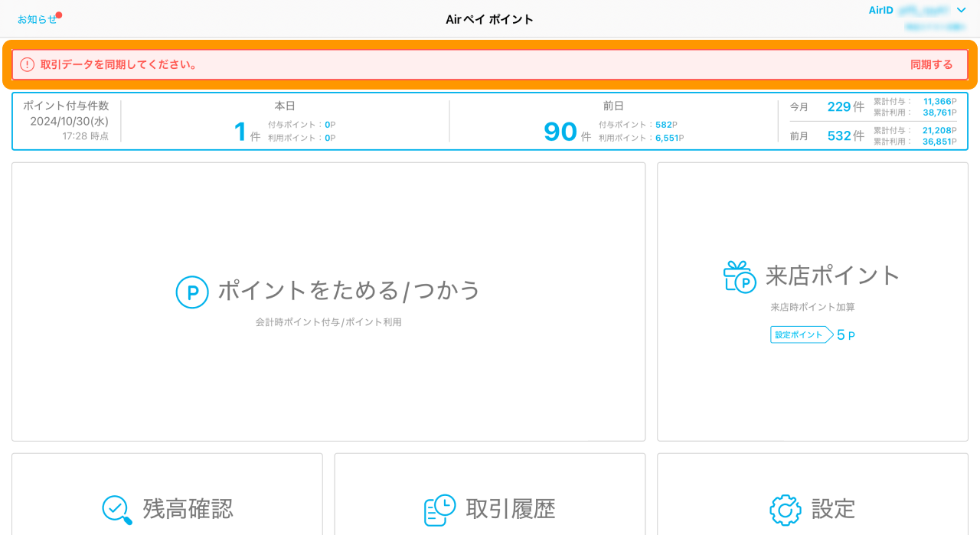Click the ポイント付与件数 label
The width and height of the screenshot is (980, 535).
pyautogui.click(x=66, y=106)
